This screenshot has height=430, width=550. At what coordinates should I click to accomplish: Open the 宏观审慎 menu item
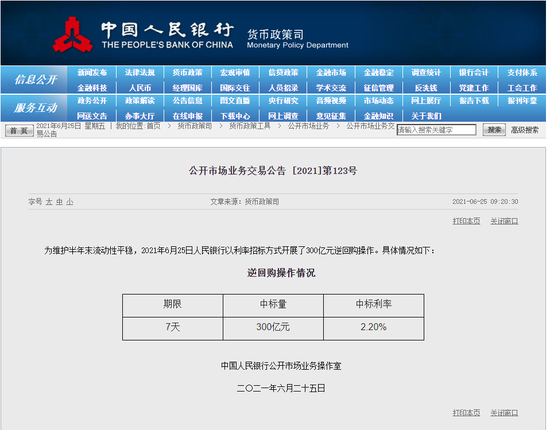235,73
